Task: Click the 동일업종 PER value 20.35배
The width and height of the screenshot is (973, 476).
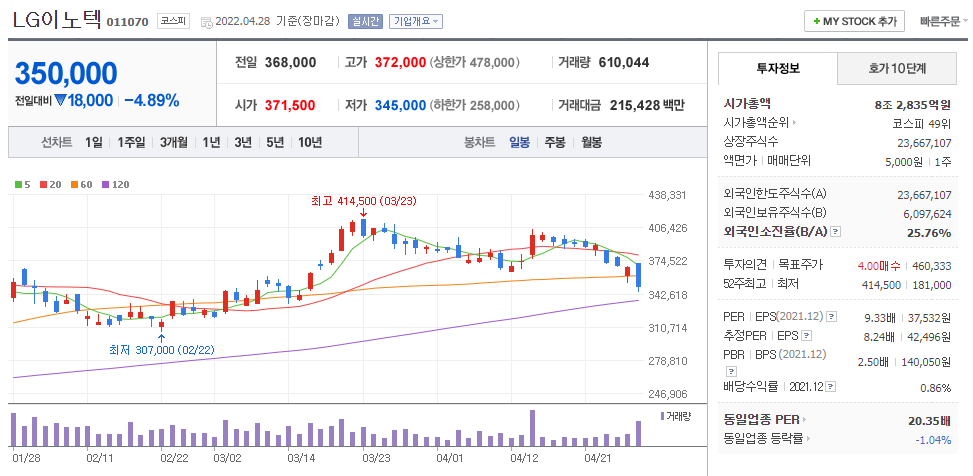Action: point(930,420)
